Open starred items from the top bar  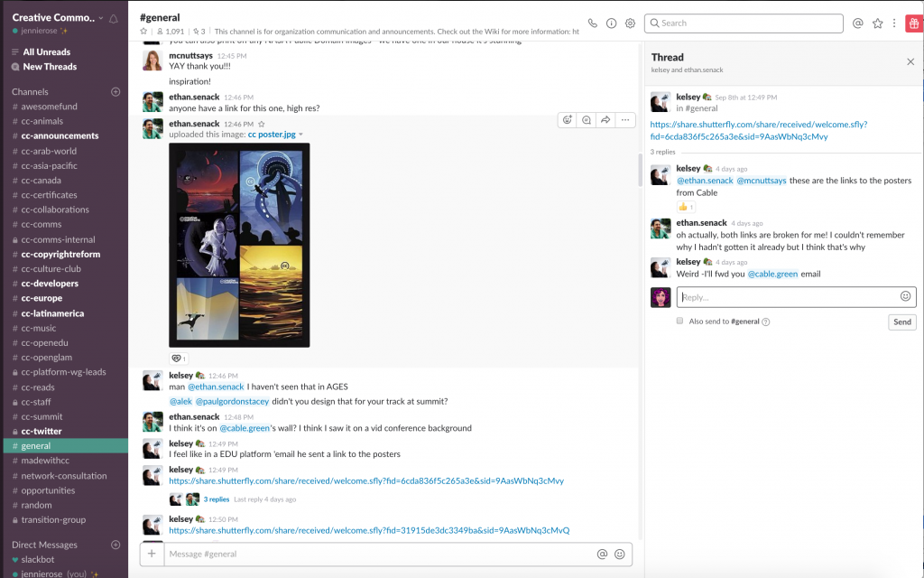click(877, 23)
